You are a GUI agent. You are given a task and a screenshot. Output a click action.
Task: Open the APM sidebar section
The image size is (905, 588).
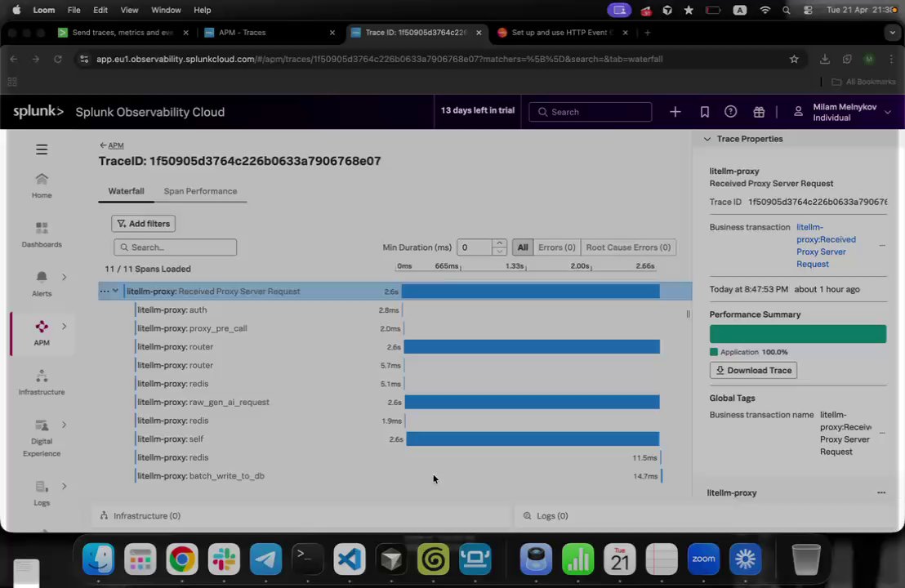click(x=42, y=333)
